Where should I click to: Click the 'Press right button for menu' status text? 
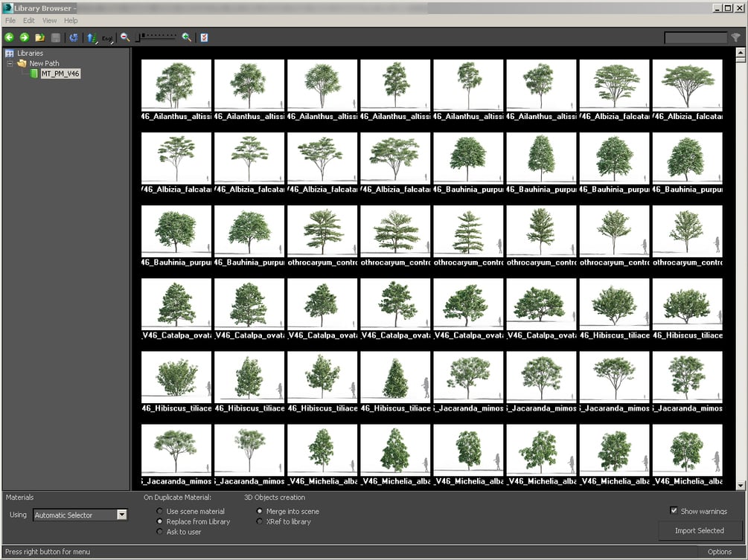pyautogui.click(x=47, y=551)
